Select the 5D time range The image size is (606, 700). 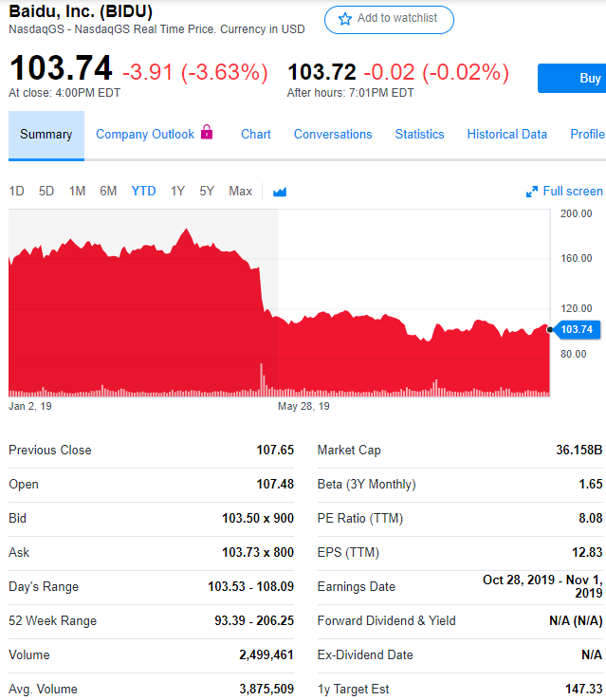coord(46,192)
